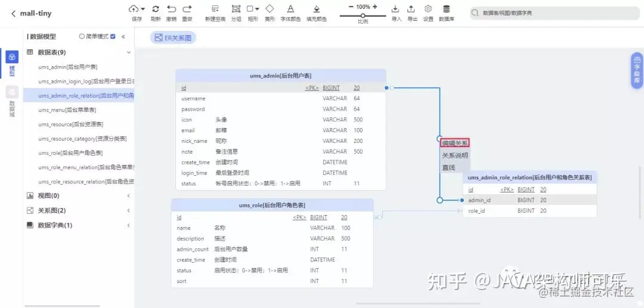This screenshot has height=308, width=644.
Task: Collapse the 数据表(9) tree section
Action: pos(129,52)
